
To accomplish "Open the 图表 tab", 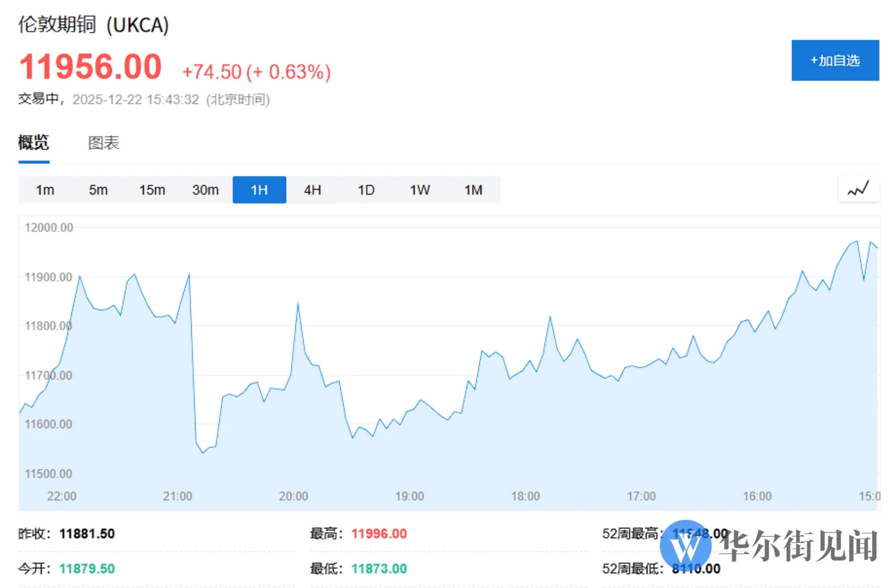I will (104, 143).
